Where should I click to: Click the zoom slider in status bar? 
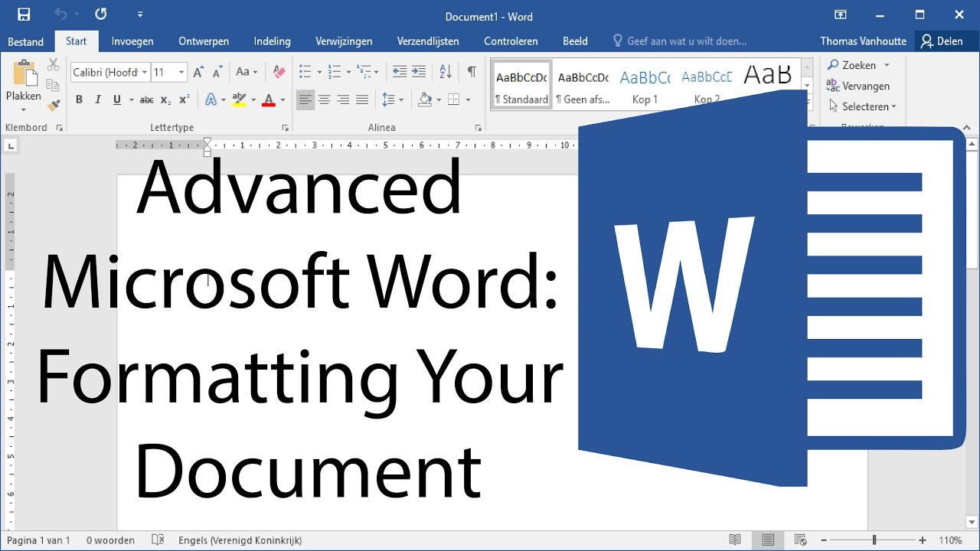tap(874, 540)
